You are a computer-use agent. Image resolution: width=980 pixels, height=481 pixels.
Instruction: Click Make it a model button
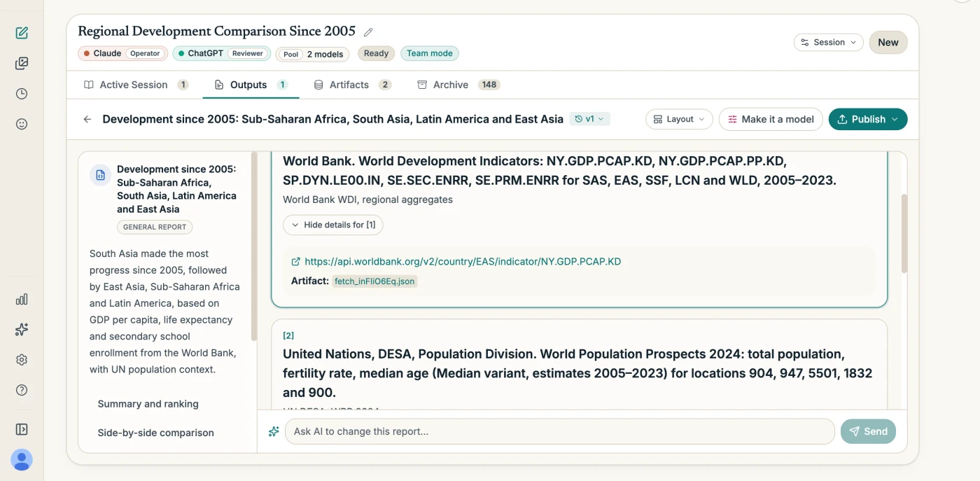coord(771,119)
